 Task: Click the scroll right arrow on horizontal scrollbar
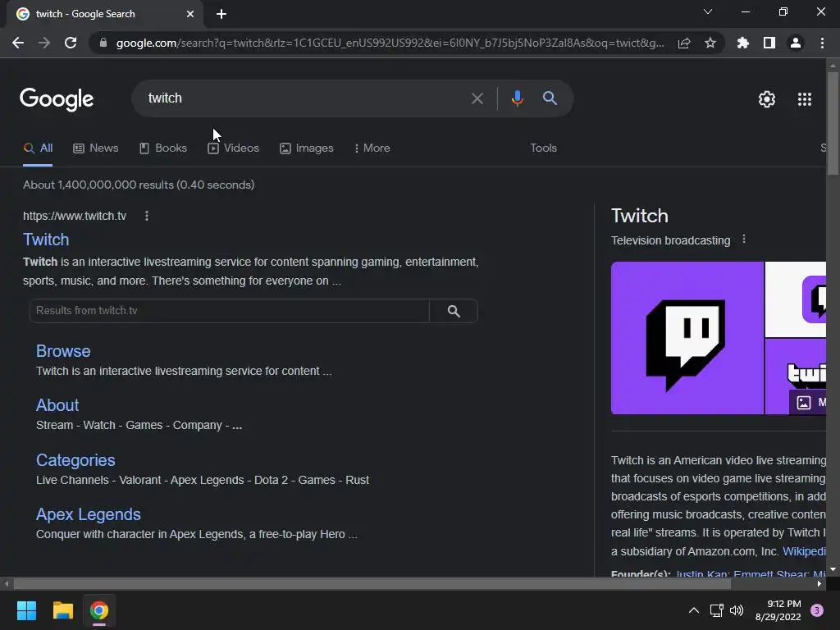pos(819,584)
